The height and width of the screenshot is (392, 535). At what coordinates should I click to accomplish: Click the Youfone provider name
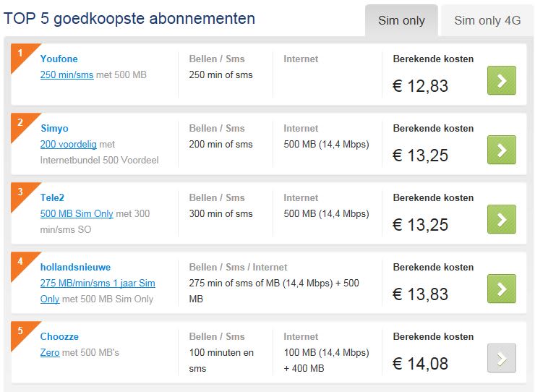pyautogui.click(x=59, y=59)
